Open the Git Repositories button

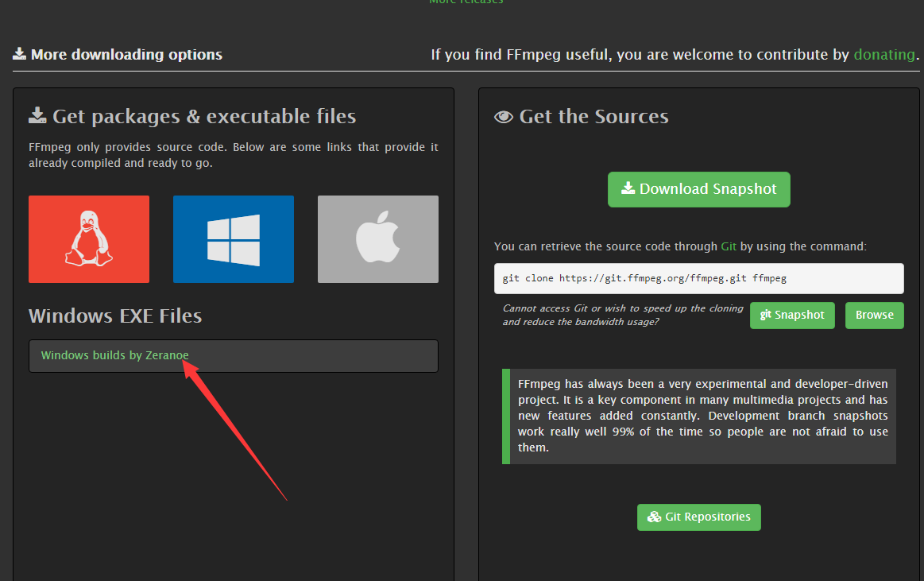pos(699,517)
